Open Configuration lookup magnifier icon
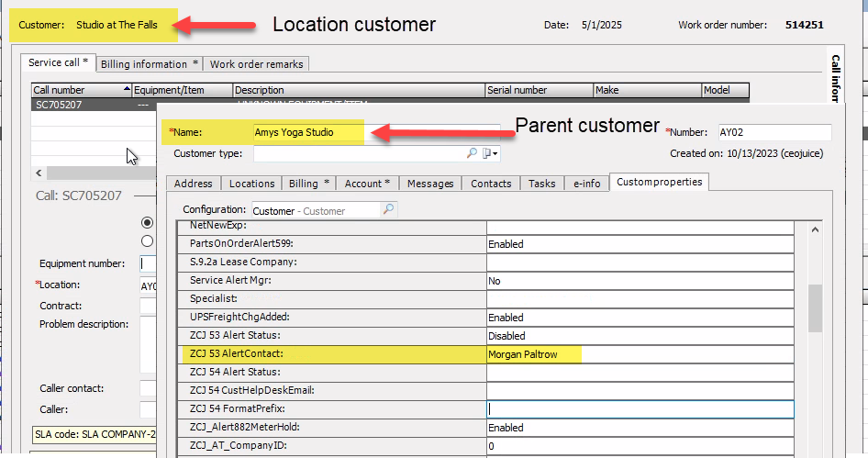 click(389, 209)
